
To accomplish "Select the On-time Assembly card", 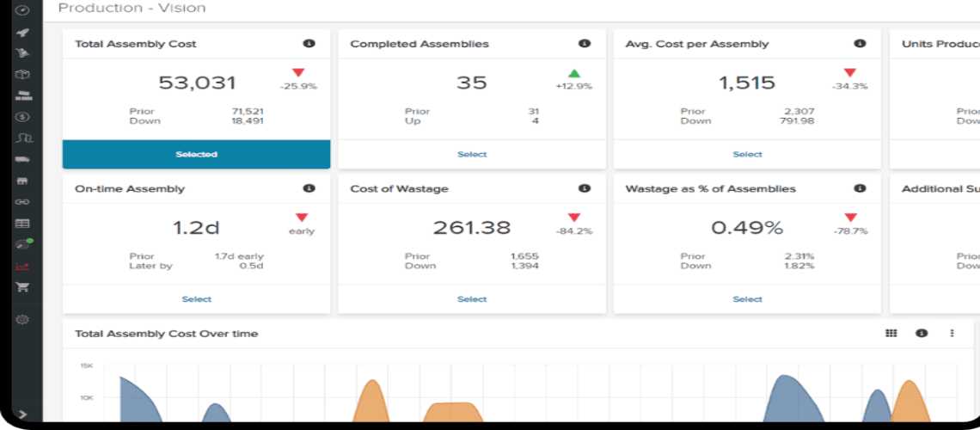I will [x=196, y=299].
